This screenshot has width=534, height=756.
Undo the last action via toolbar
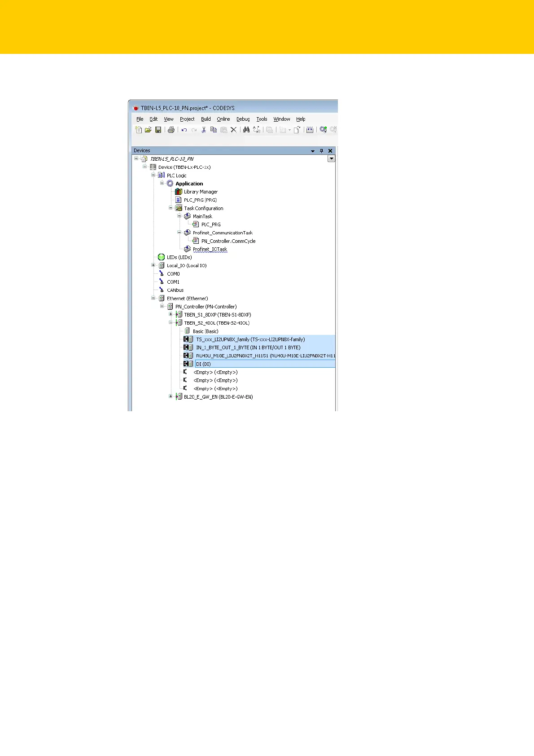coord(184,130)
